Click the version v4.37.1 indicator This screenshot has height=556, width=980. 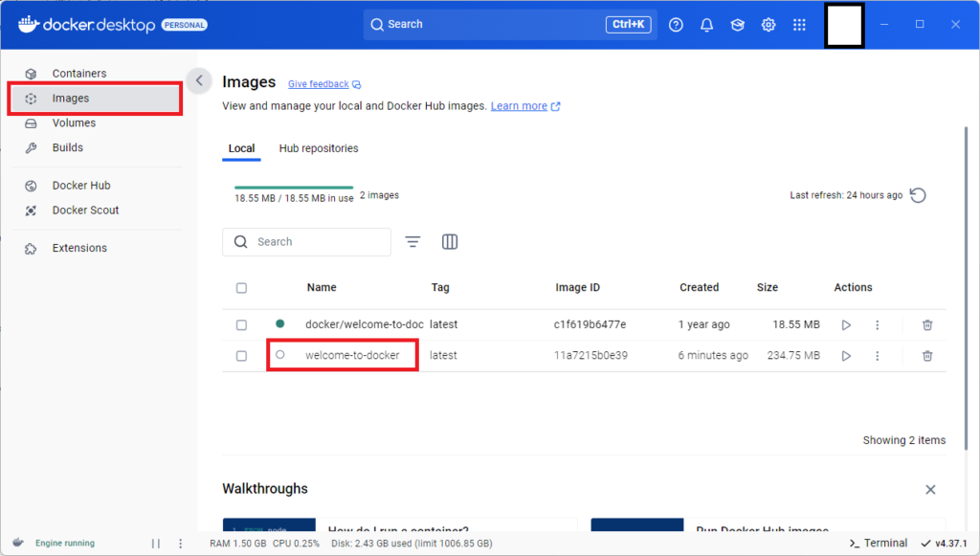[x=944, y=544]
